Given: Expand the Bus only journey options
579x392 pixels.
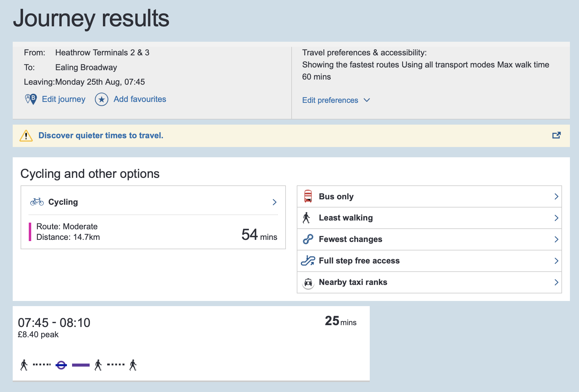Looking at the screenshot, I should click(557, 196).
